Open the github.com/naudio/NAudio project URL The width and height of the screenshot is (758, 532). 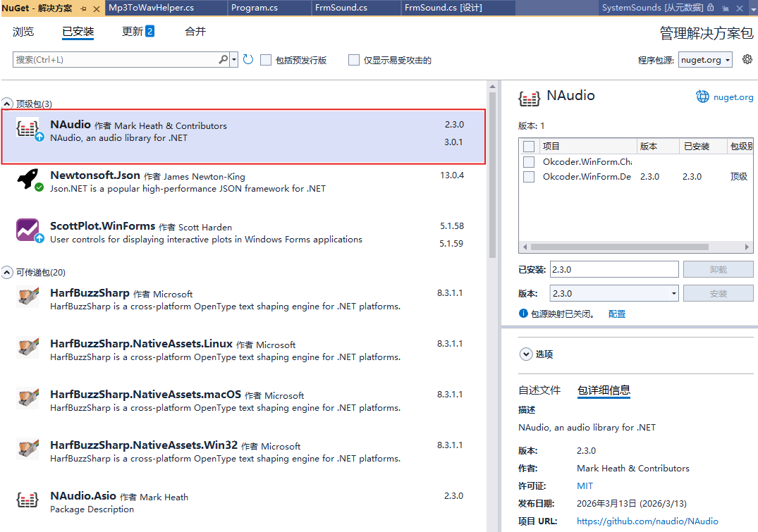pyautogui.click(x=647, y=521)
